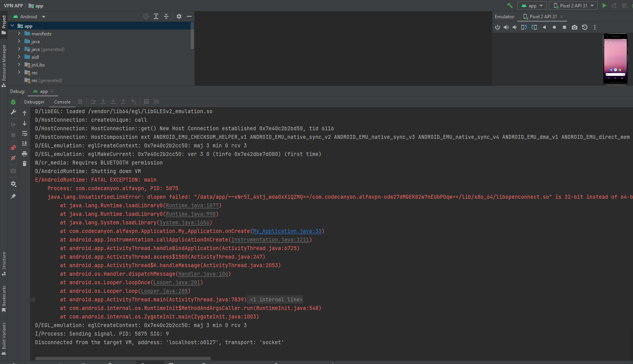Tap the emulator Back button
Viewport: 633px width, 364px height.
[x=544, y=27]
